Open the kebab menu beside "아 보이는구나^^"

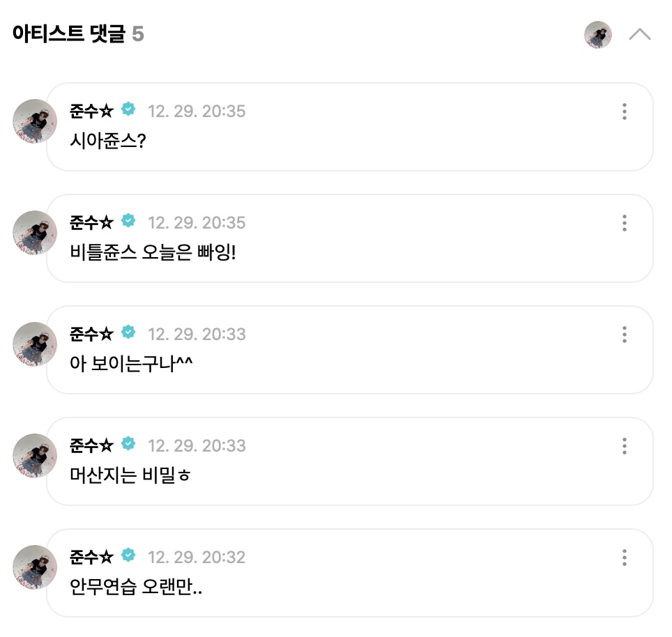625,335
